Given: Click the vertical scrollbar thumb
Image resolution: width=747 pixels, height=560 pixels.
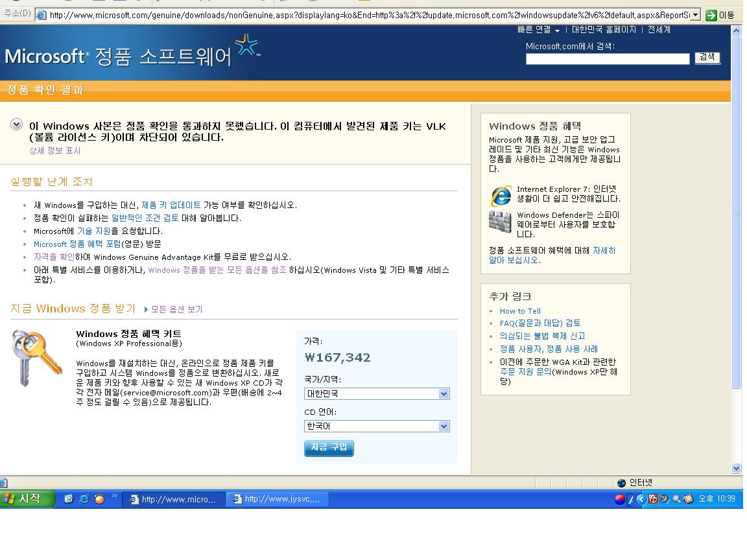Looking at the screenshot, I should tap(736, 213).
